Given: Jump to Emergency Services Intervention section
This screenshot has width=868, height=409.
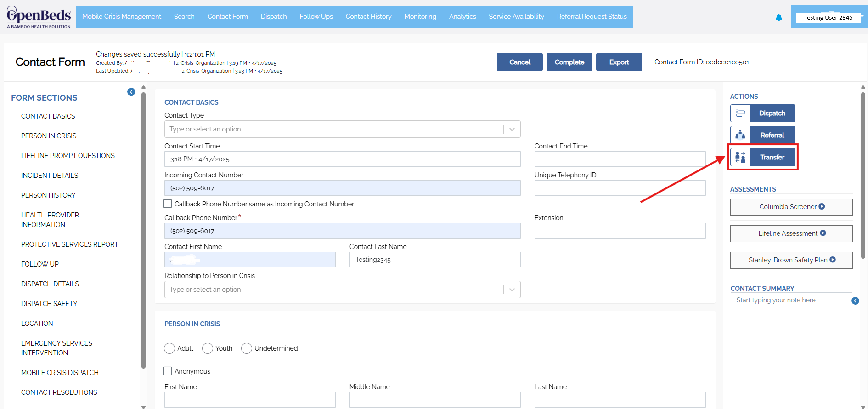Looking at the screenshot, I should pyautogui.click(x=56, y=348).
